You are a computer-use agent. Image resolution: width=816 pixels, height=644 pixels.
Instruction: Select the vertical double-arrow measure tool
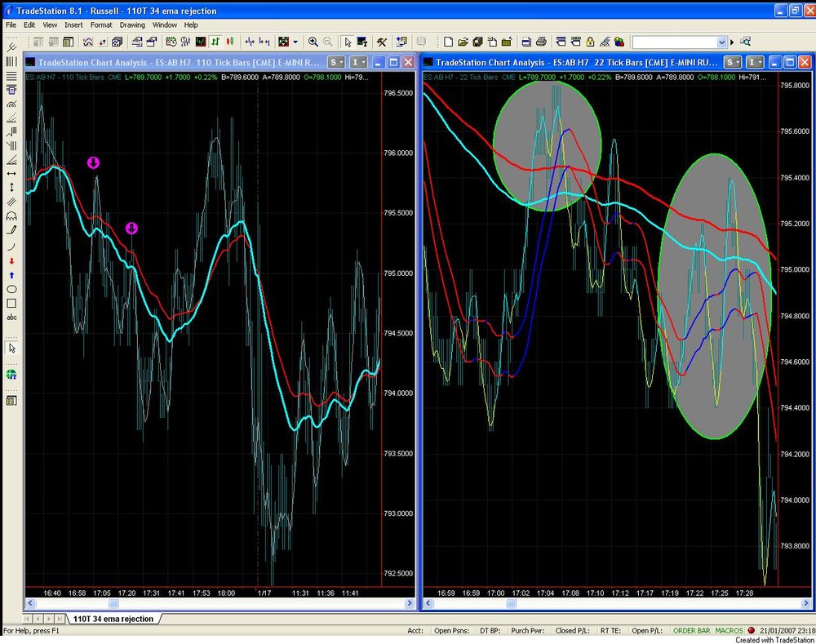tap(11, 188)
